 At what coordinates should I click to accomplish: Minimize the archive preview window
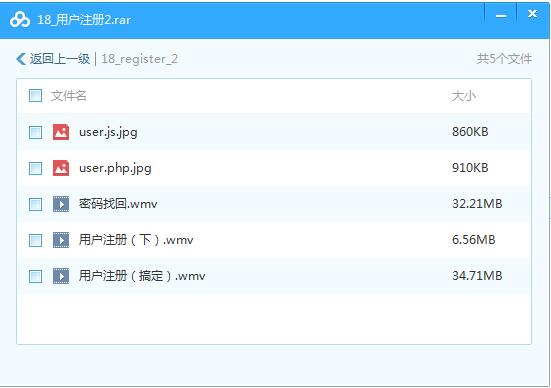501,16
